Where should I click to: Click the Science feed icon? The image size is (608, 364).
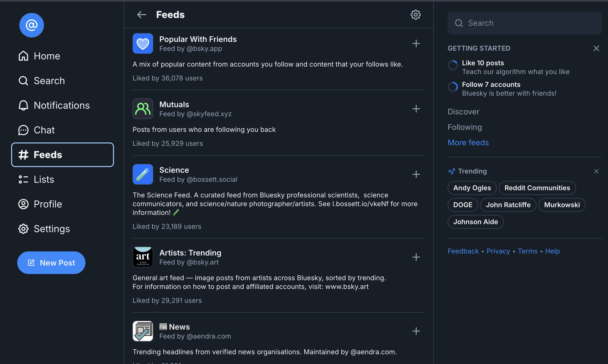click(x=143, y=174)
